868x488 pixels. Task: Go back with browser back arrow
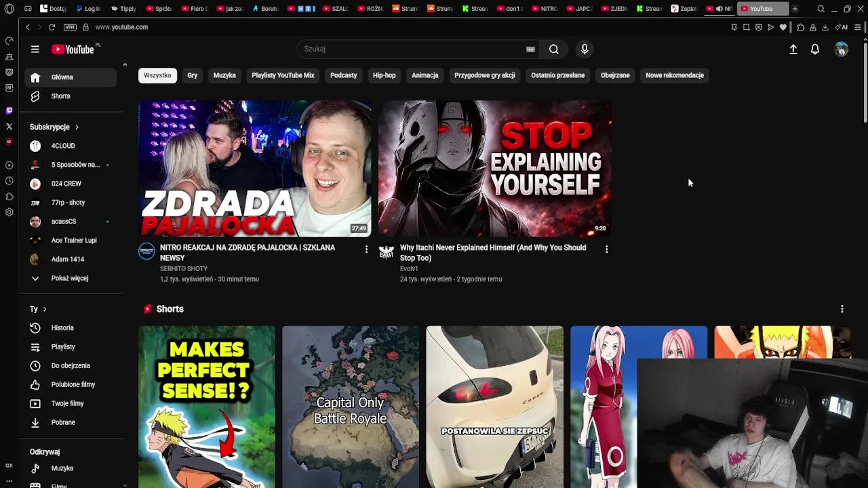(27, 27)
